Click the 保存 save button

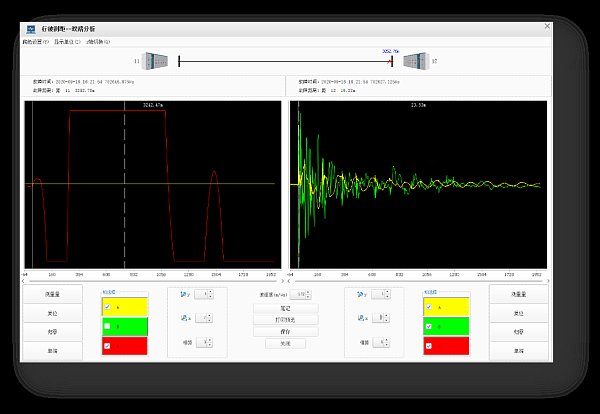[x=284, y=331]
